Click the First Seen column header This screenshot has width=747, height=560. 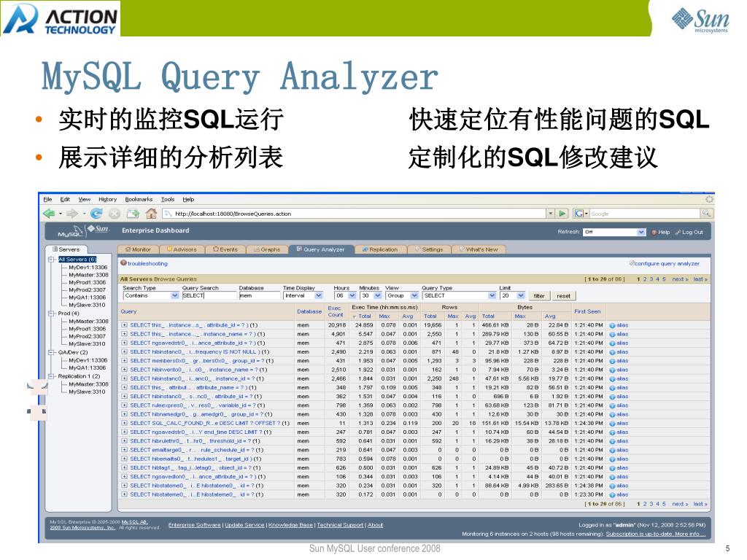click(587, 311)
